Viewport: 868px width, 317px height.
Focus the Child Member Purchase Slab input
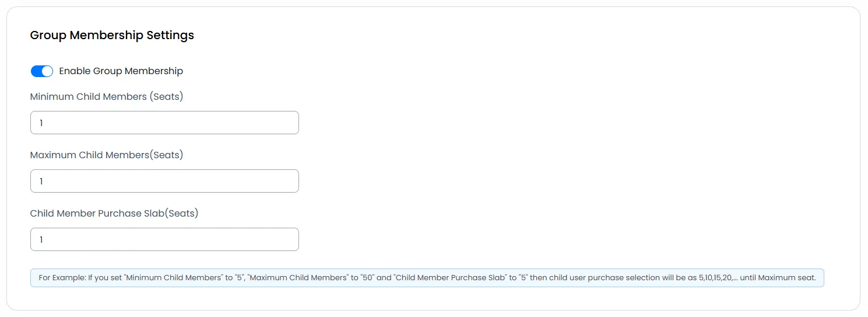pyautogui.click(x=164, y=239)
